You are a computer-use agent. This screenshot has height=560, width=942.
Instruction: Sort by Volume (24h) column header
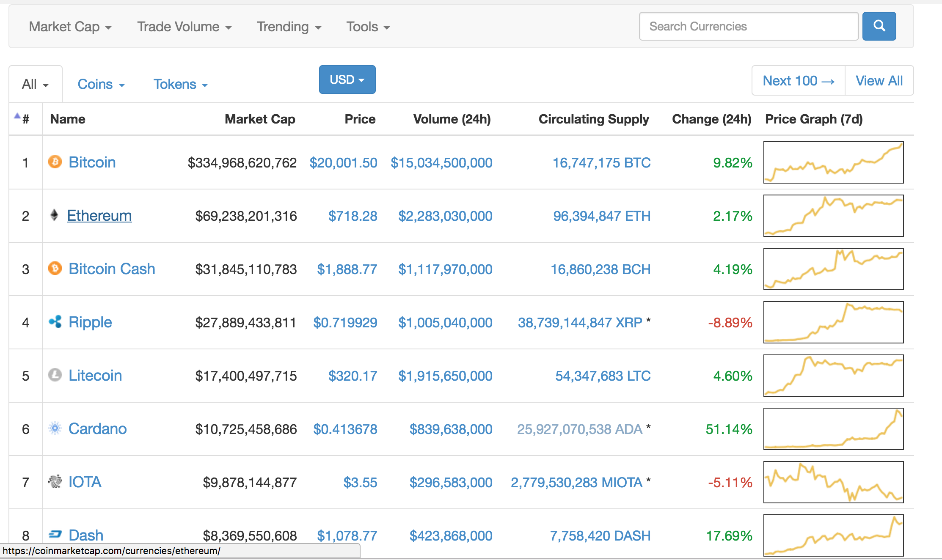[452, 119]
